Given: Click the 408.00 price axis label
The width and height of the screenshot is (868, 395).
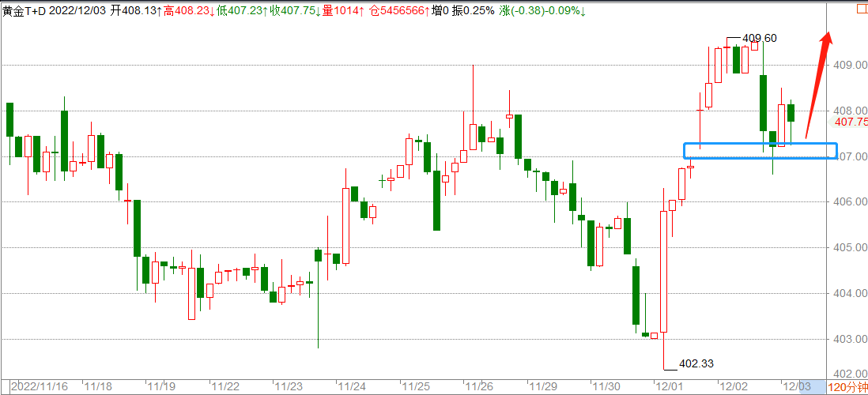Looking at the screenshot, I should tap(851, 111).
